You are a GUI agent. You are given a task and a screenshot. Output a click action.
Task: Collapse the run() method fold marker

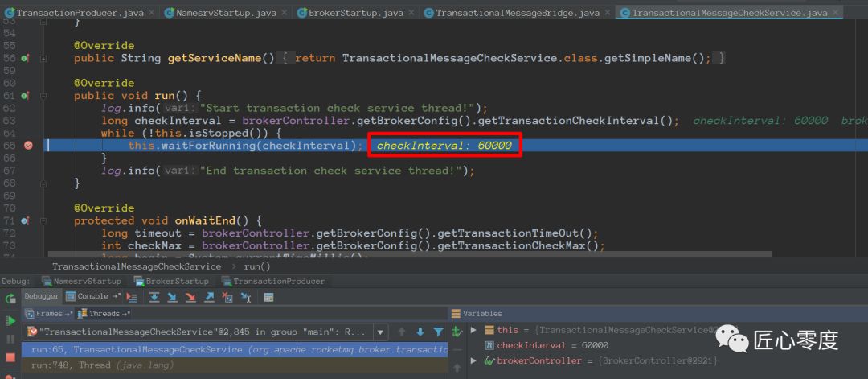tap(43, 96)
